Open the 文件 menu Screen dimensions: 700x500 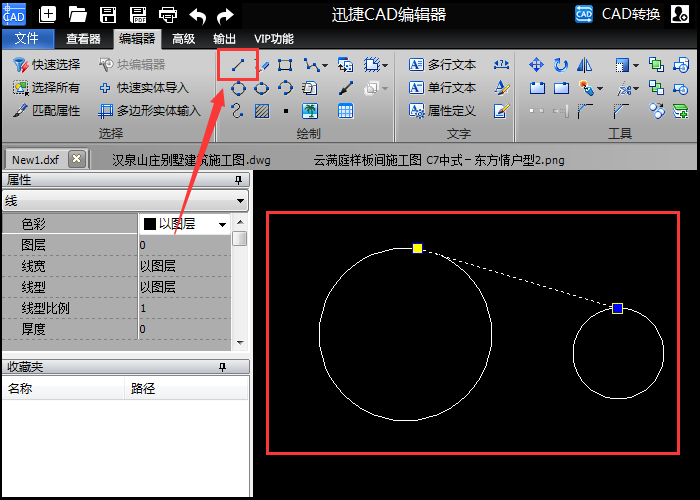tap(27, 39)
